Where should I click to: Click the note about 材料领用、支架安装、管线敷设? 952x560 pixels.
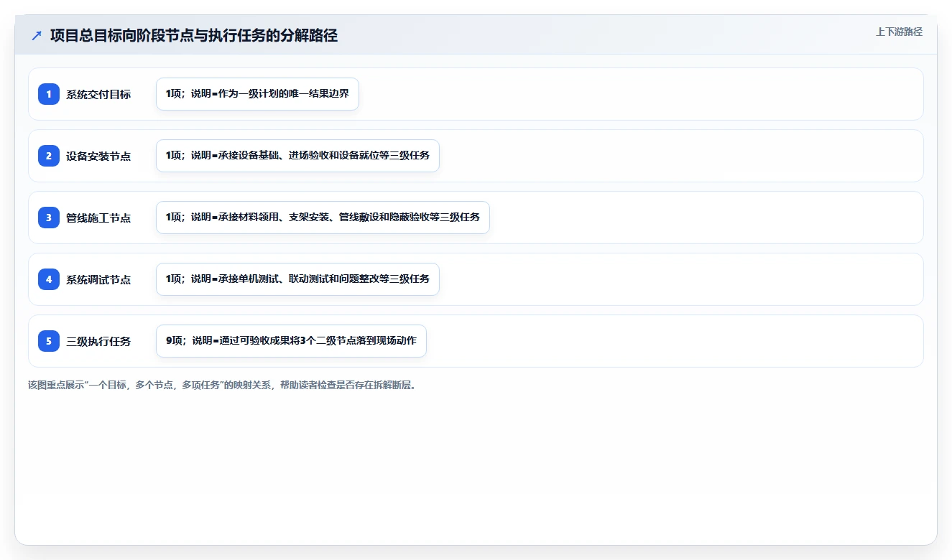click(x=323, y=218)
